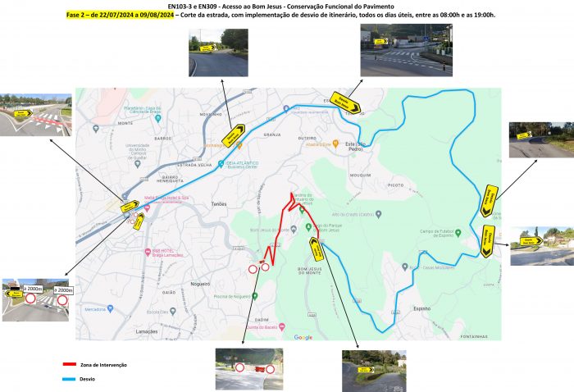Click the yellow detour sign at Bom Jesus do Monte
Screen dimensions: 574x392
(317, 248)
